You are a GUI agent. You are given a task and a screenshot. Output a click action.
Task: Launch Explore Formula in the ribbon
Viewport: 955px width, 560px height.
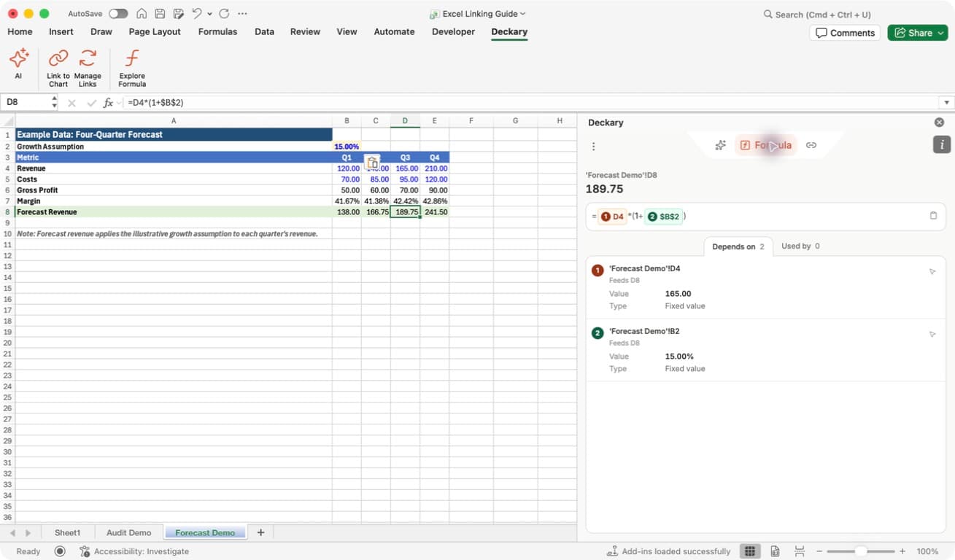pyautogui.click(x=132, y=68)
